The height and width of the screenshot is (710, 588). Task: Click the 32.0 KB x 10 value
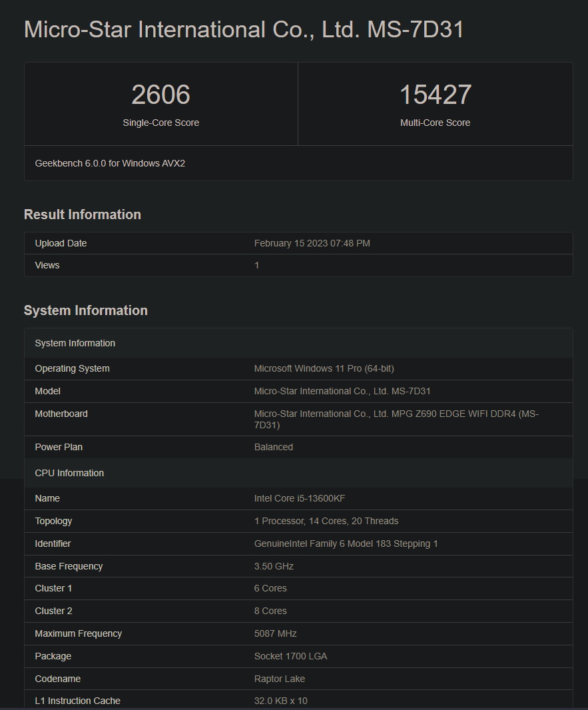click(x=280, y=701)
